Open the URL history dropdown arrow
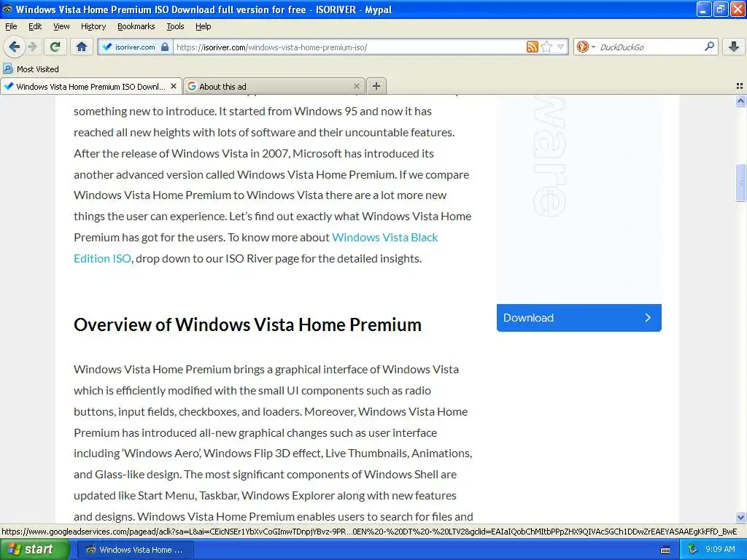 pyautogui.click(x=561, y=47)
